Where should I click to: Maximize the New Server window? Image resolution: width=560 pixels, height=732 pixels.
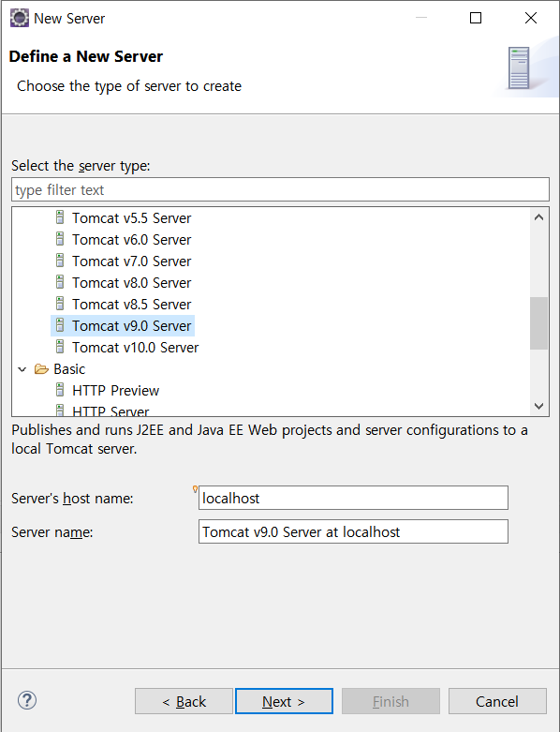tap(476, 18)
